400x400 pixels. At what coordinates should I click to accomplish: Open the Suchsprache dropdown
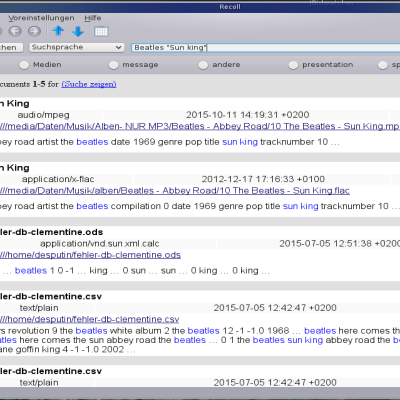(76, 47)
